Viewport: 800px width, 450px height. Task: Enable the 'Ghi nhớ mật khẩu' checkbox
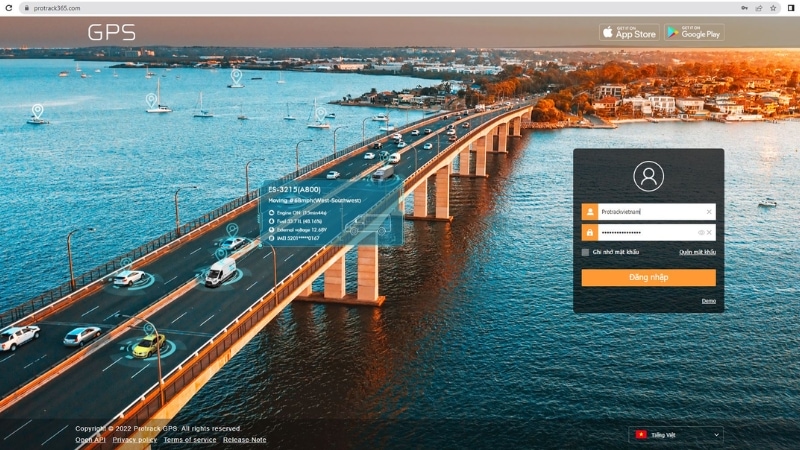coord(585,252)
